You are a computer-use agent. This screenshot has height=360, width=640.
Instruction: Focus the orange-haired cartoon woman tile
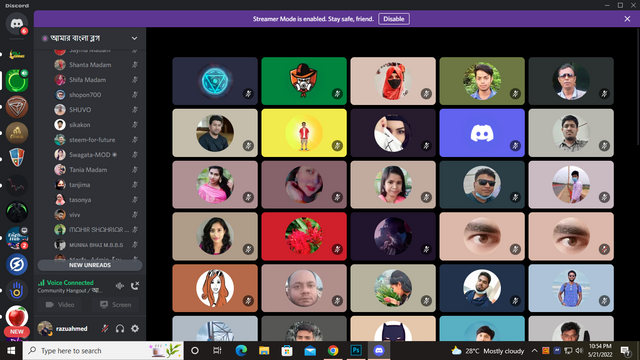pos(215,288)
